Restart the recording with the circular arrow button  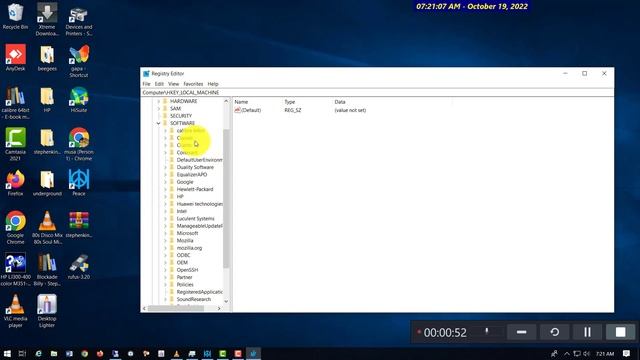[x=554, y=332]
